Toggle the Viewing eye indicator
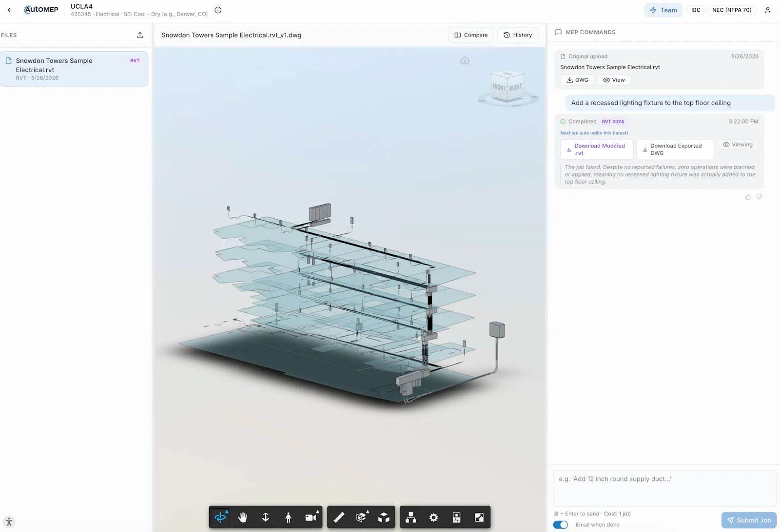Viewport: 780px width, 532px height. click(x=738, y=145)
